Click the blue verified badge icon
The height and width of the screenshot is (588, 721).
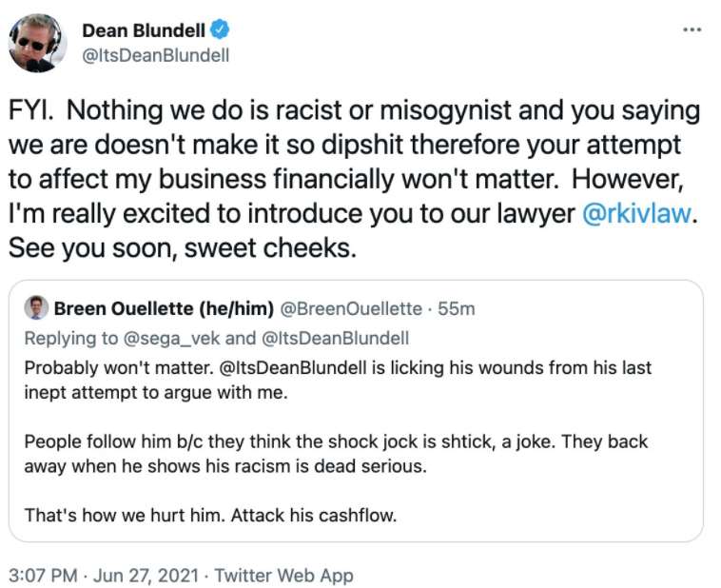(220, 30)
